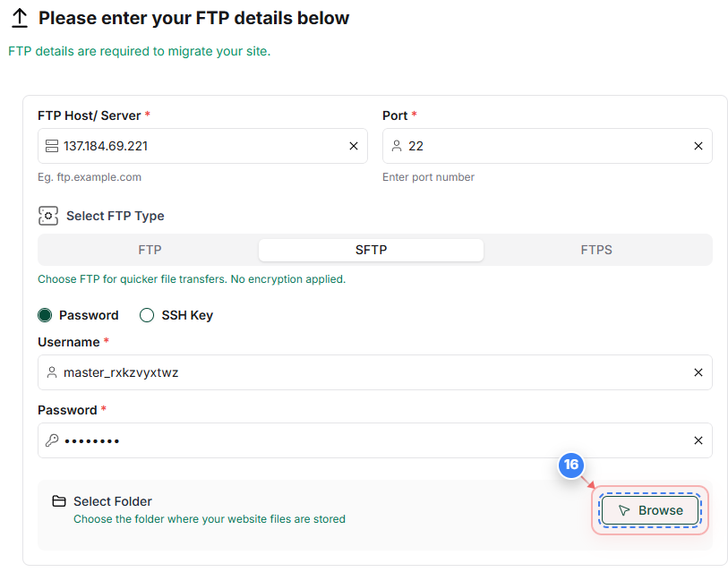Click the Browse button to choose folder
Viewport: 728px width, 572px height.
650,510
